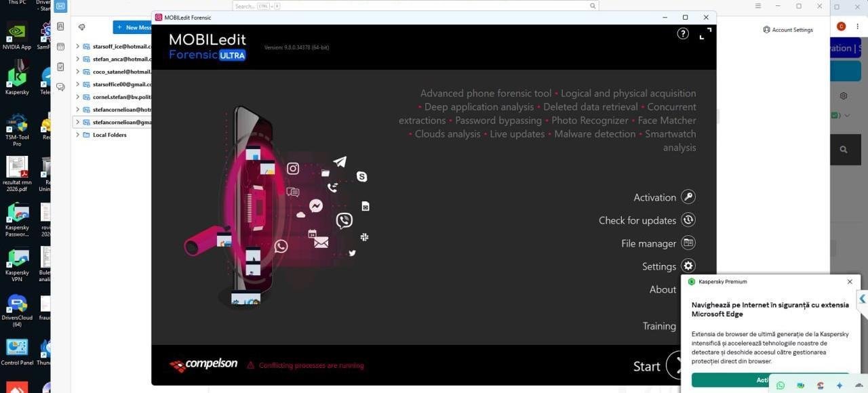Open Thunderbird Address Book sidebar icon
Image resolution: width=868 pixels, height=393 pixels.
click(60, 26)
